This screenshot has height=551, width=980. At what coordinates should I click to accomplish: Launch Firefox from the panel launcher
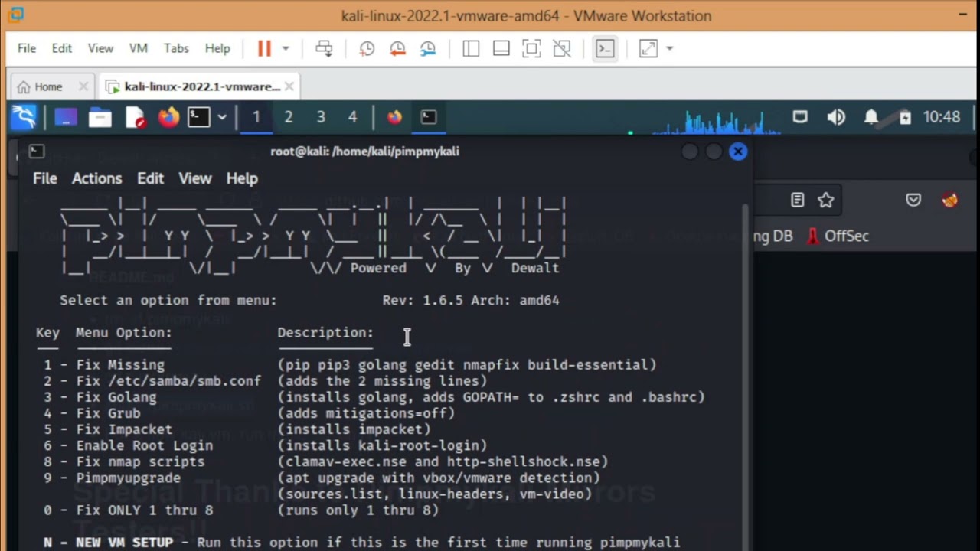[x=168, y=117]
